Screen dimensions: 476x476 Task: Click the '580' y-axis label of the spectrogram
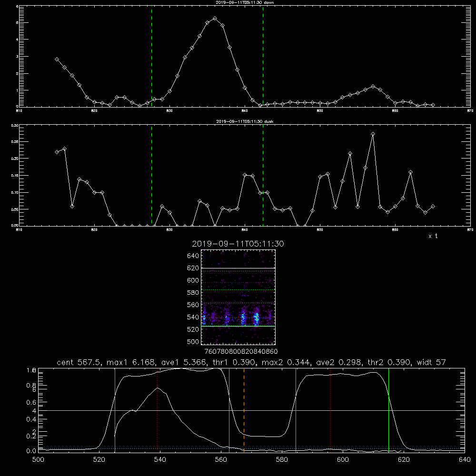coord(193,293)
